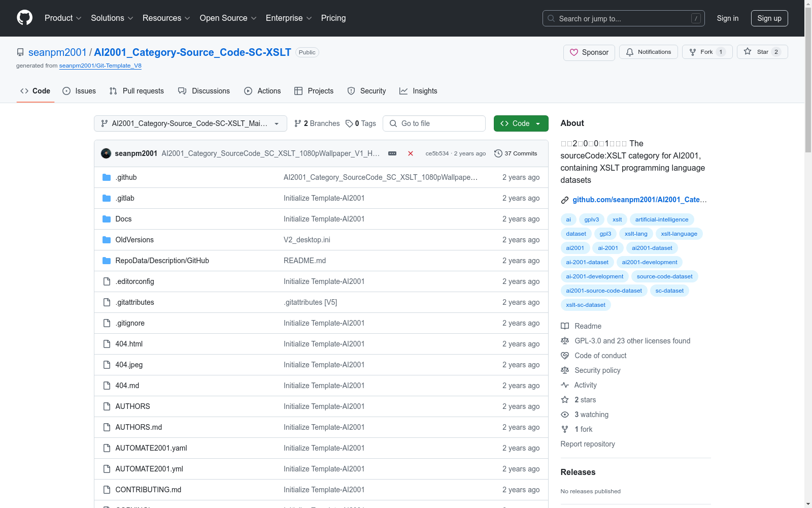Viewport: 812px width, 508px height.
Task: Click the tag icon beside 0 Tags
Action: [x=349, y=123]
